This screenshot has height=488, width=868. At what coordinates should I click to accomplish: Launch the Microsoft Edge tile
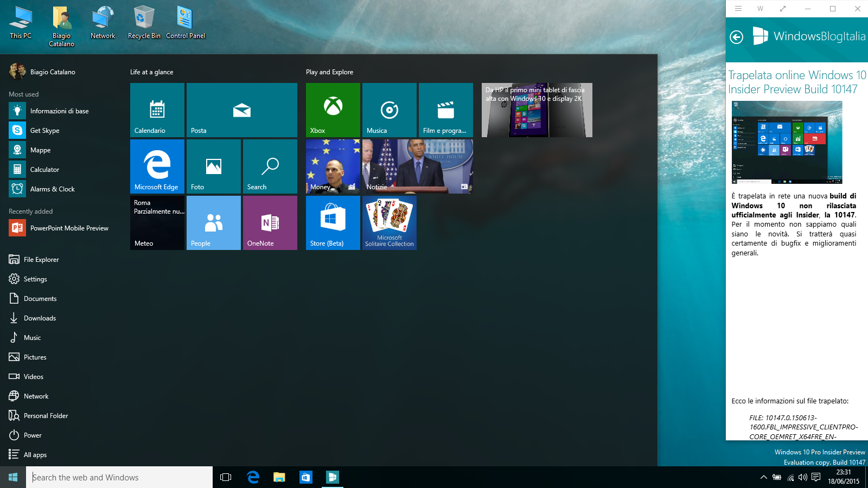[x=157, y=166]
